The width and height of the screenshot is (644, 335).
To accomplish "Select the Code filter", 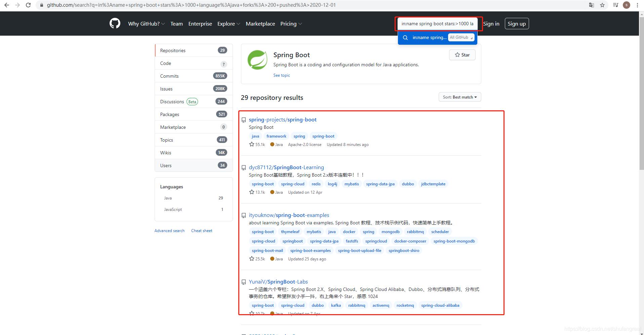I will (x=194, y=63).
